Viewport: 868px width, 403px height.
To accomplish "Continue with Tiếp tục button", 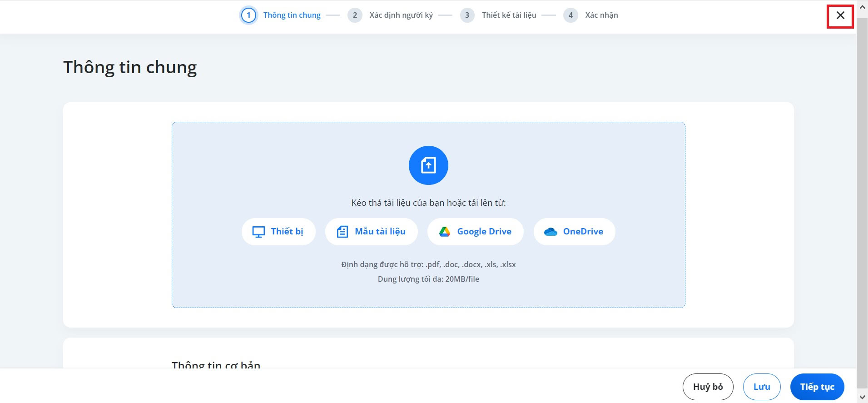I will point(817,387).
